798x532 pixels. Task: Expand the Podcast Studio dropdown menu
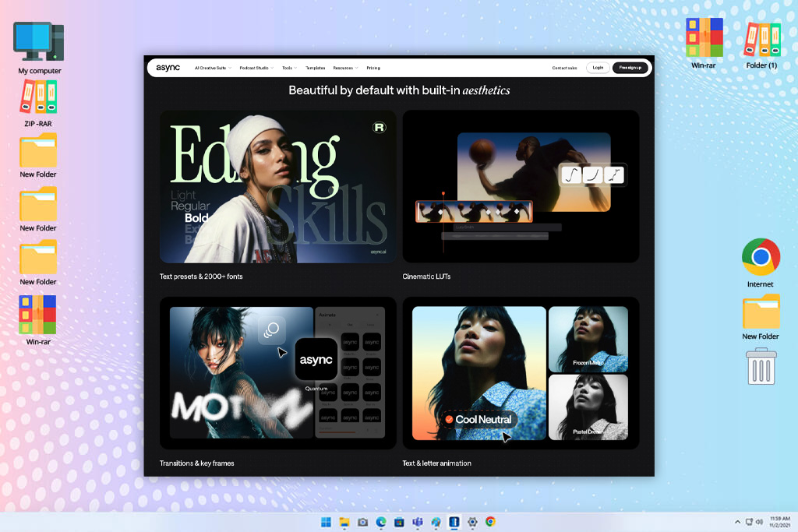tap(256, 68)
